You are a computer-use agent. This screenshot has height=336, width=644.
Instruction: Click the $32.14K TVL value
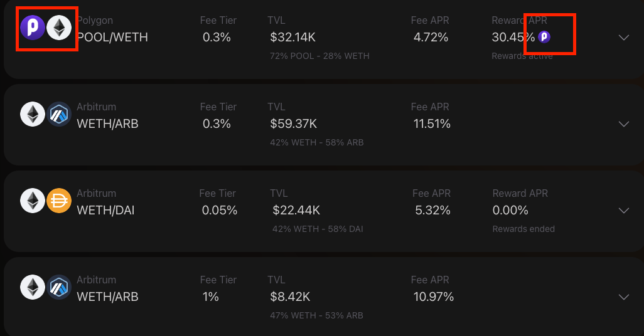(292, 37)
